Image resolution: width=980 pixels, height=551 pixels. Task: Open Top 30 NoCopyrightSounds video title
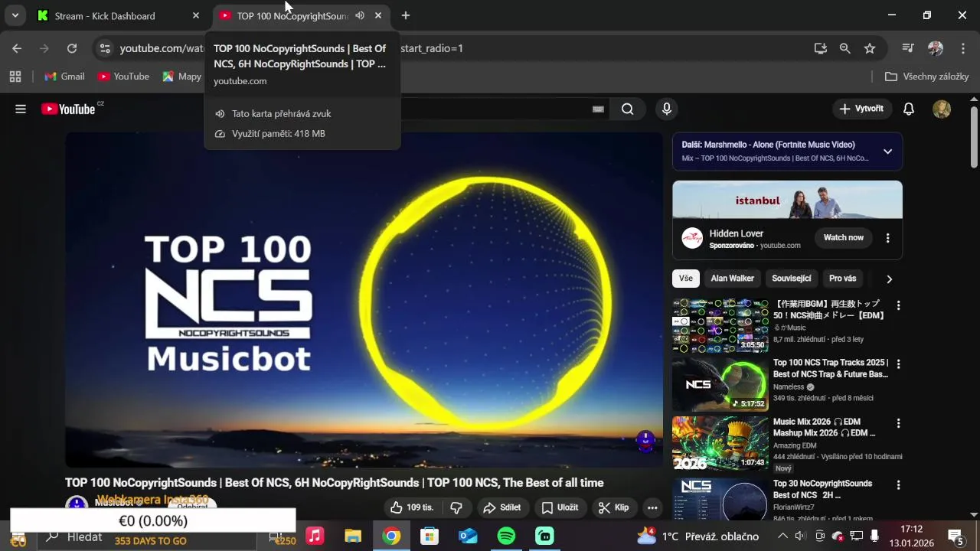823,489
